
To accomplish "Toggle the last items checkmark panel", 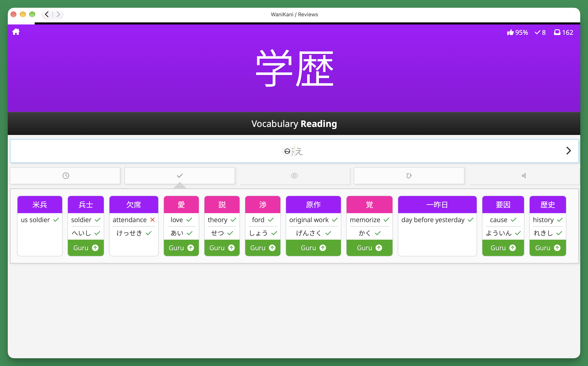I will pos(179,175).
